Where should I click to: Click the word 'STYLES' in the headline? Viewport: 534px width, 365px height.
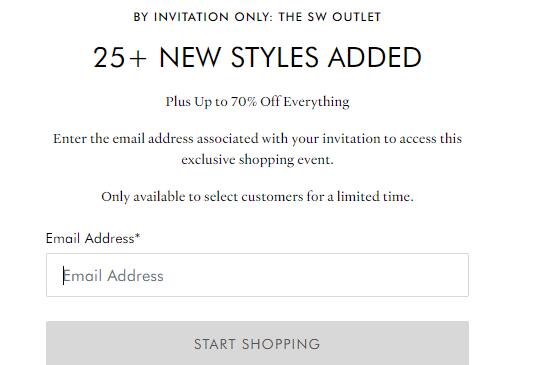(275, 57)
